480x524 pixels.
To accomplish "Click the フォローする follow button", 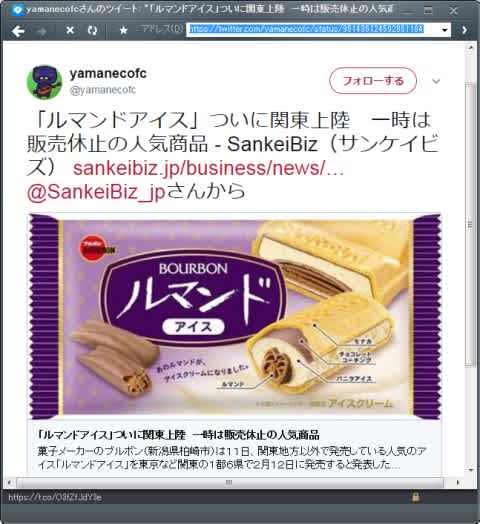I will tap(373, 81).
